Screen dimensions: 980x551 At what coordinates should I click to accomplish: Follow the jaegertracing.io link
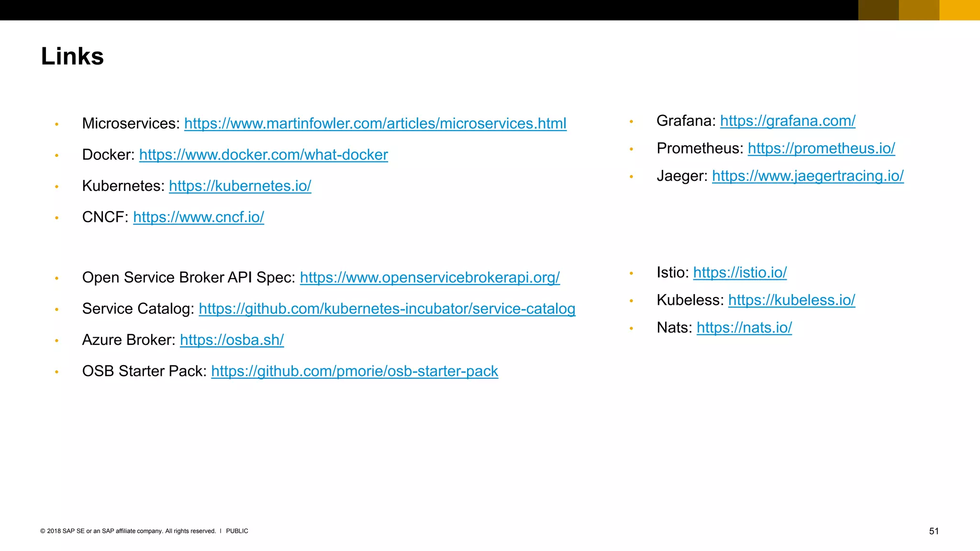(808, 176)
